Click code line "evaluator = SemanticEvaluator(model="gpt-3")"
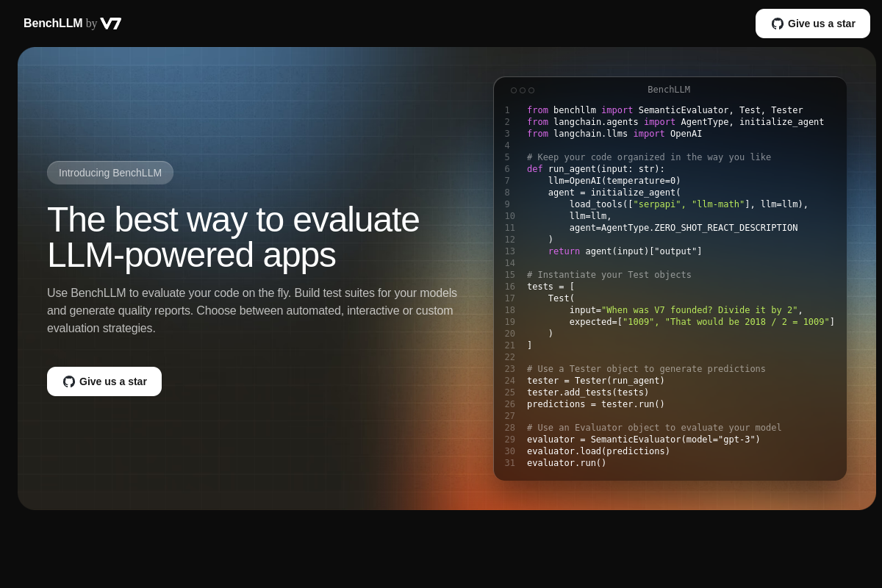 coord(644,440)
